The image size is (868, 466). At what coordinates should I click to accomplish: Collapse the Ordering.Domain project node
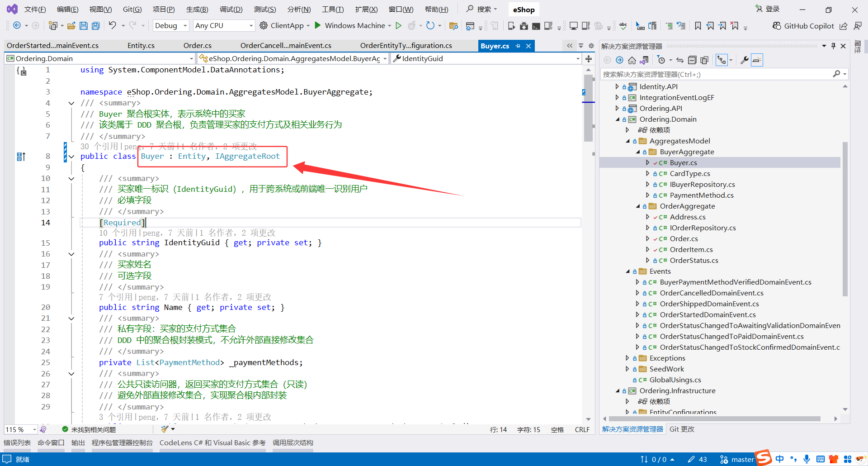pyautogui.click(x=617, y=119)
